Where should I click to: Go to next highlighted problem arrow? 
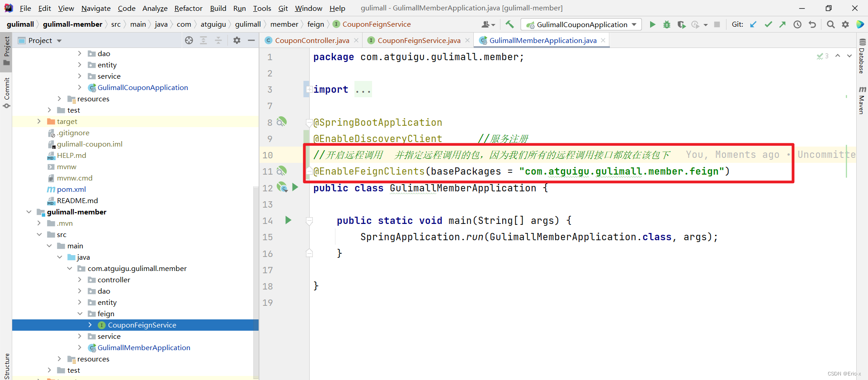(x=849, y=56)
